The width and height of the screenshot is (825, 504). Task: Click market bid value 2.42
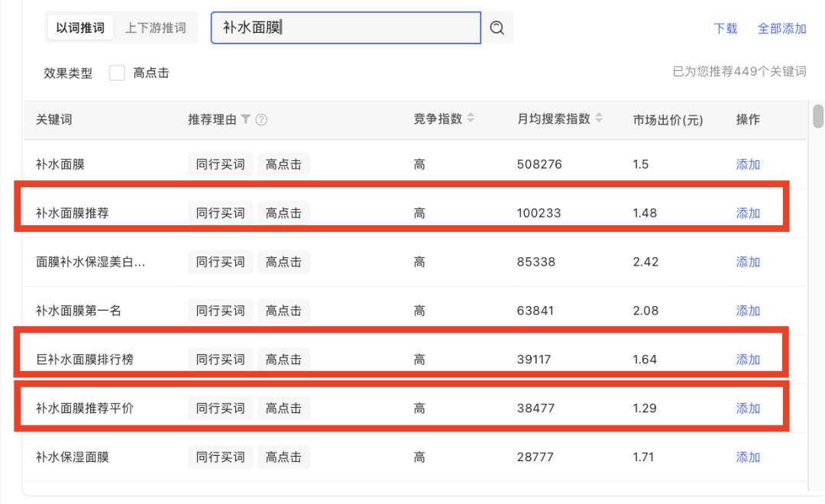[645, 261]
